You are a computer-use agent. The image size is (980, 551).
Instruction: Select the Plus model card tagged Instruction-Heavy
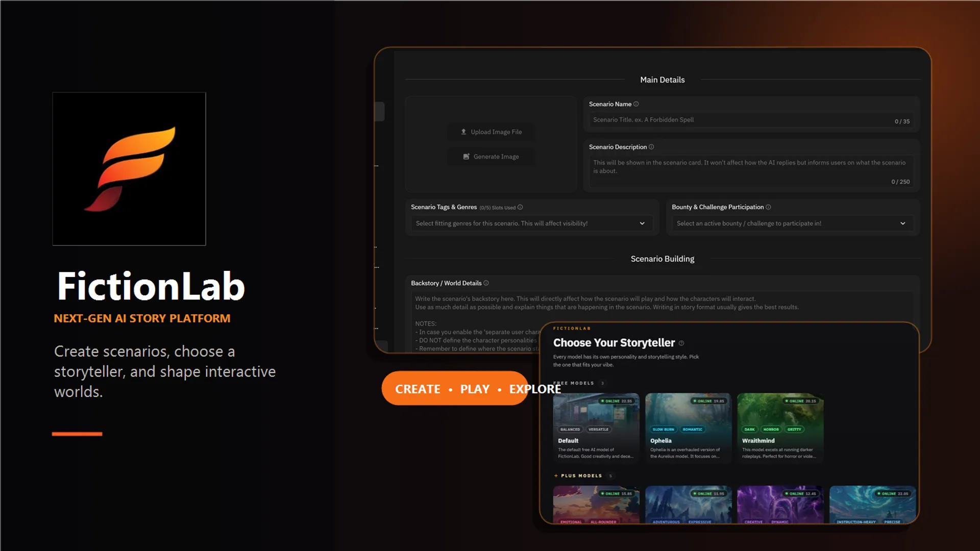point(872,505)
